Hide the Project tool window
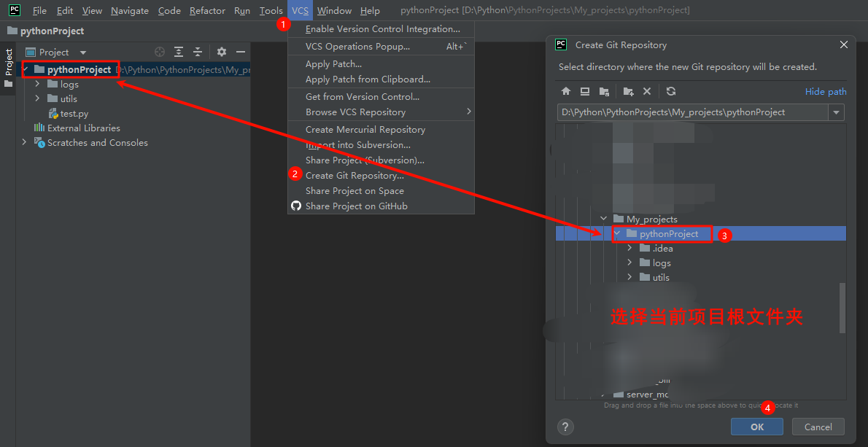This screenshot has width=868, height=447. click(x=240, y=52)
